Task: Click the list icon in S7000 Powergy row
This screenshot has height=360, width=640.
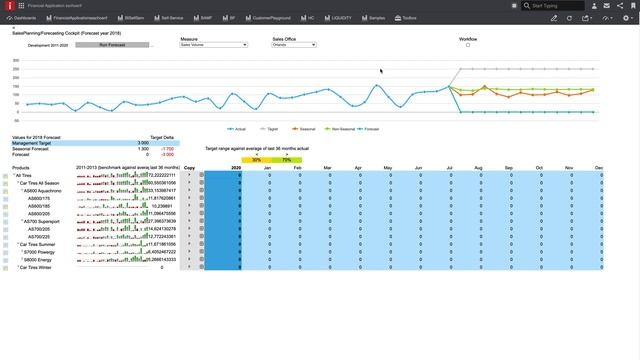Action: (x=201, y=252)
